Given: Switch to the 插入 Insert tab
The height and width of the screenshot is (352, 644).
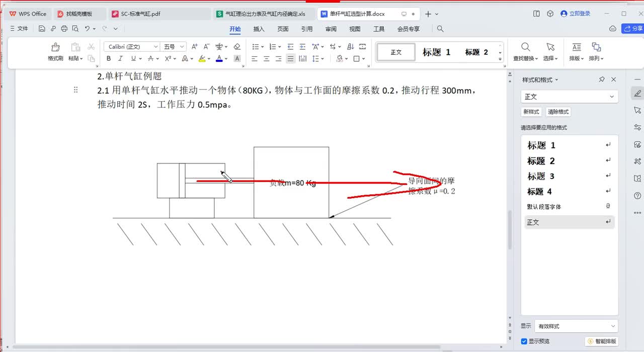Looking at the screenshot, I should 259,29.
